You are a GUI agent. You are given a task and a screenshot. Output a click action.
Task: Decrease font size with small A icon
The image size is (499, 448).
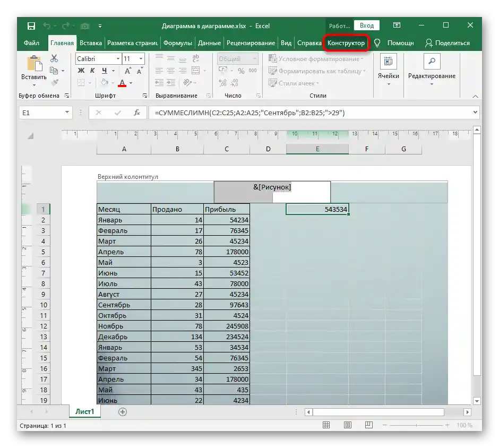[140, 71]
